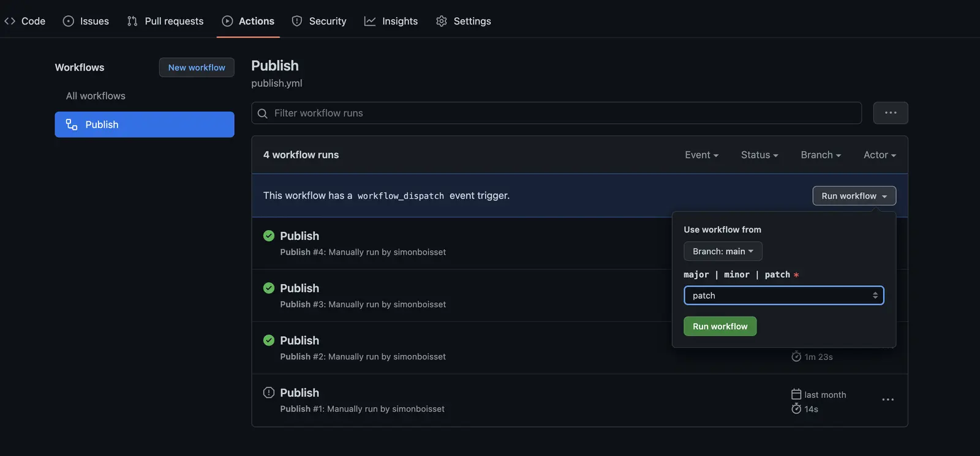
Task: Open the Security tab
Action: coord(319,21)
